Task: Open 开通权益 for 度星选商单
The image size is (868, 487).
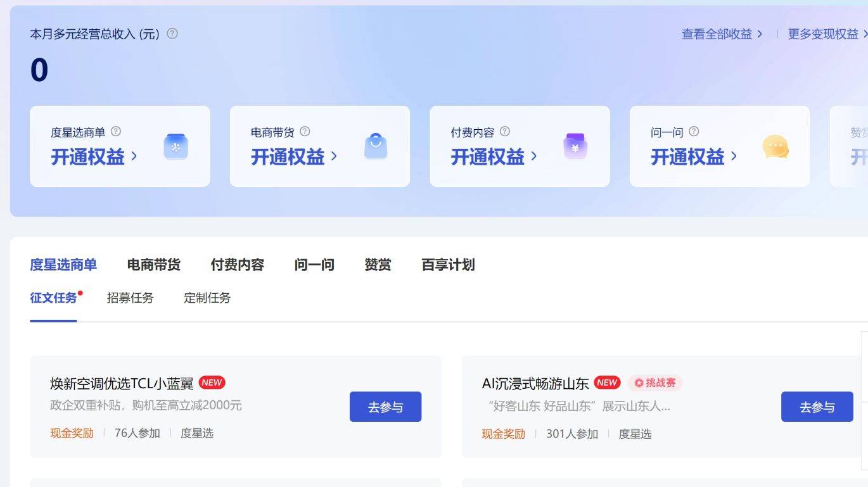Action: [x=94, y=156]
